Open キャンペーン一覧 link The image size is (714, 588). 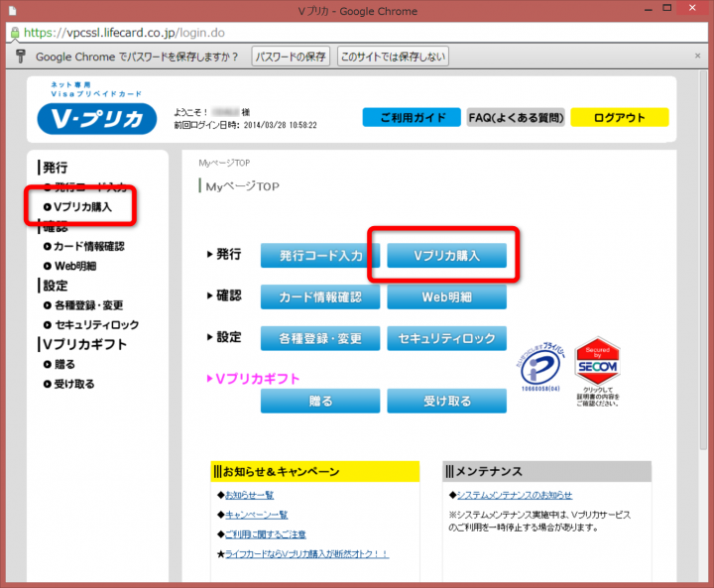[257, 515]
